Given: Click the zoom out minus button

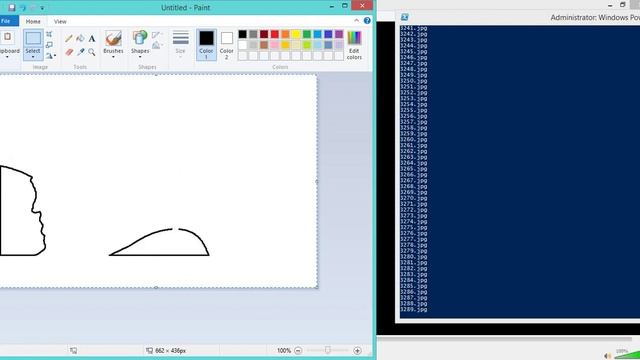Looking at the screenshot, I should [298, 350].
